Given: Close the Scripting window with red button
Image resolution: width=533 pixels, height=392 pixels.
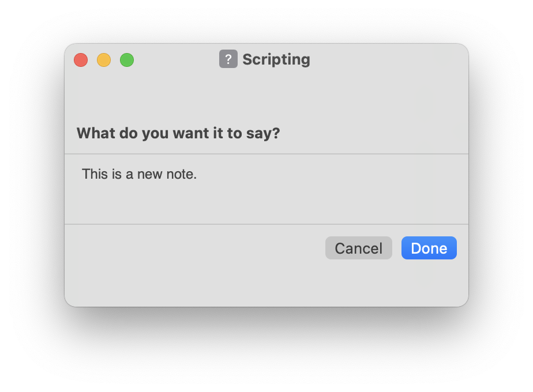Looking at the screenshot, I should tap(81, 60).
